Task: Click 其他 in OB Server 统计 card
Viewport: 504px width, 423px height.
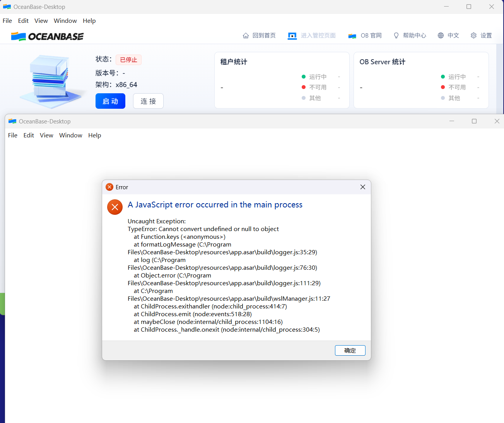Action: coord(454,98)
